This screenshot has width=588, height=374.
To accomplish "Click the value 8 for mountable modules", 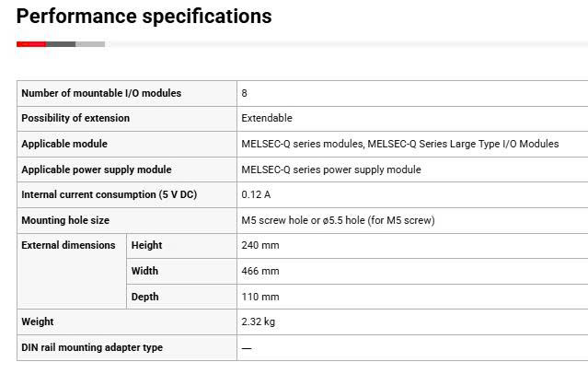I will click(x=244, y=93).
